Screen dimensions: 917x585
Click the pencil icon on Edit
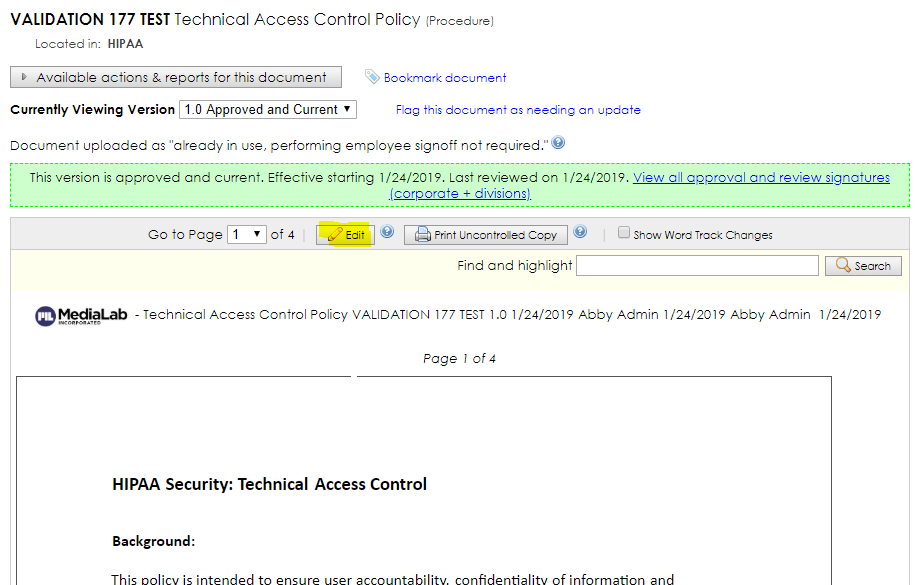pos(335,235)
